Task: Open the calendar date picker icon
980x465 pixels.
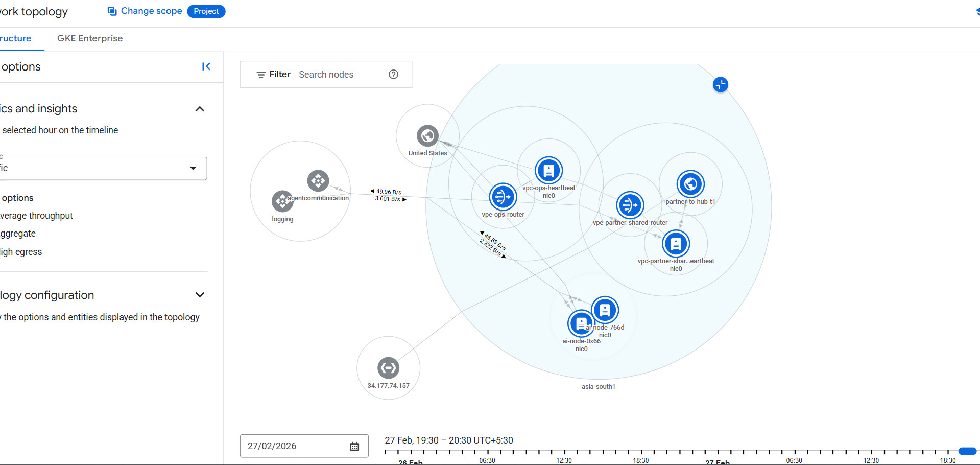Action: click(x=354, y=447)
